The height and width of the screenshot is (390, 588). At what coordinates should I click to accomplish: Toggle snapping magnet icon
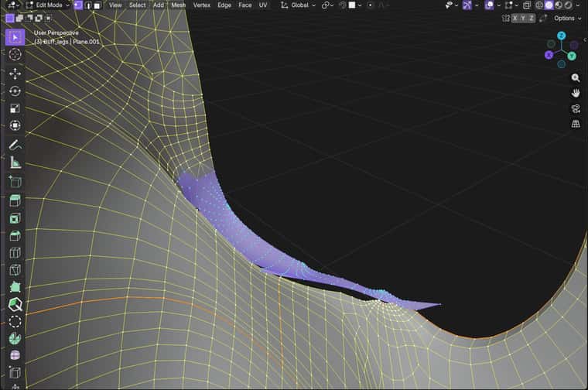coord(342,5)
